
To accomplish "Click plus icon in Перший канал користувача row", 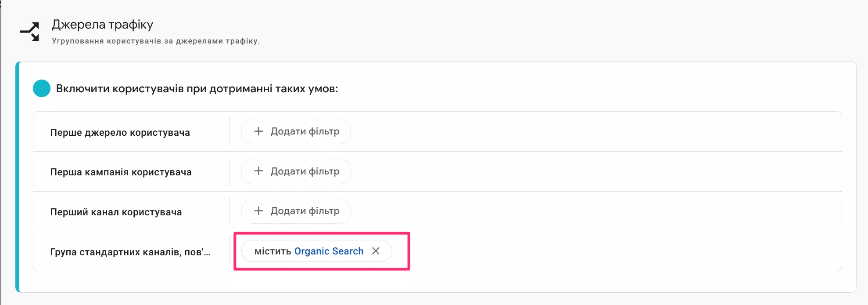I will (258, 211).
